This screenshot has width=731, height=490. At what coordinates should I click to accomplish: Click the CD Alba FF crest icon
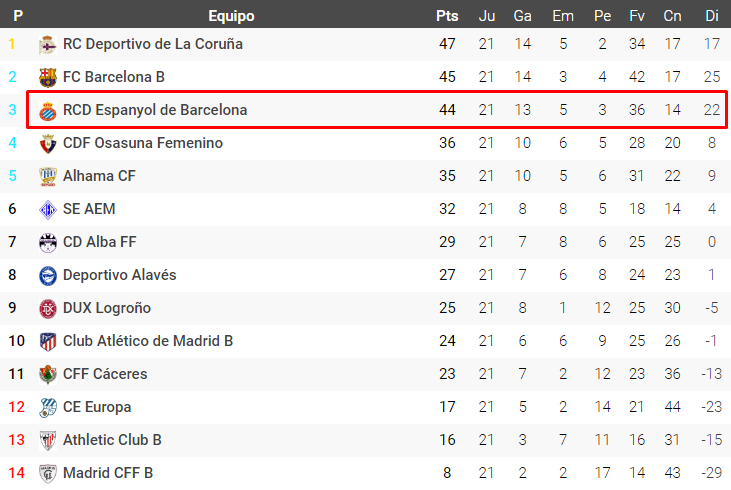point(48,242)
